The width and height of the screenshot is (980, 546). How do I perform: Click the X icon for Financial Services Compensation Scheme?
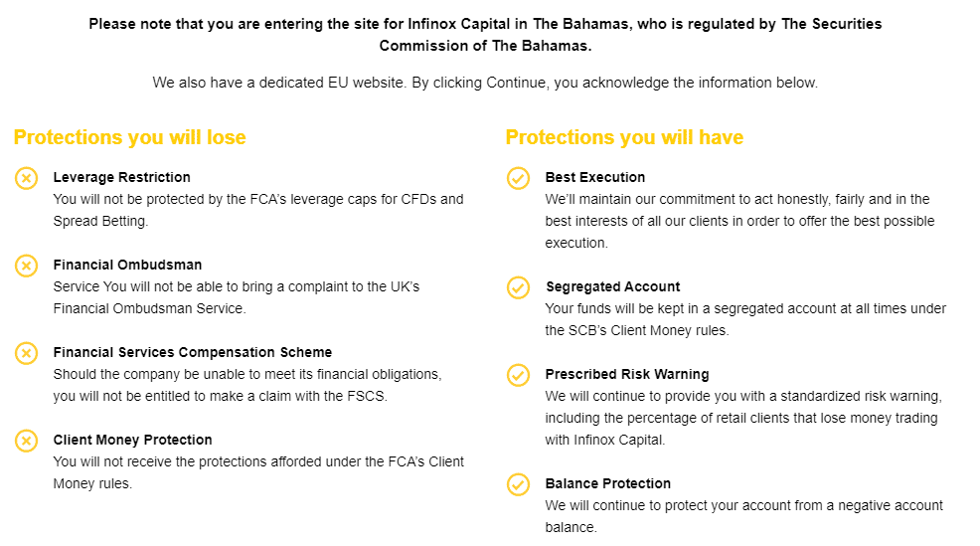26,353
